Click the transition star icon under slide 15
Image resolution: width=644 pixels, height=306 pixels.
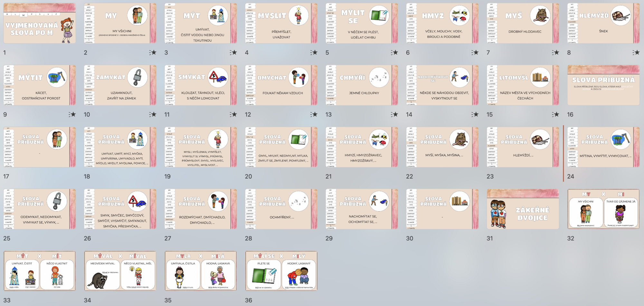coord(555,114)
